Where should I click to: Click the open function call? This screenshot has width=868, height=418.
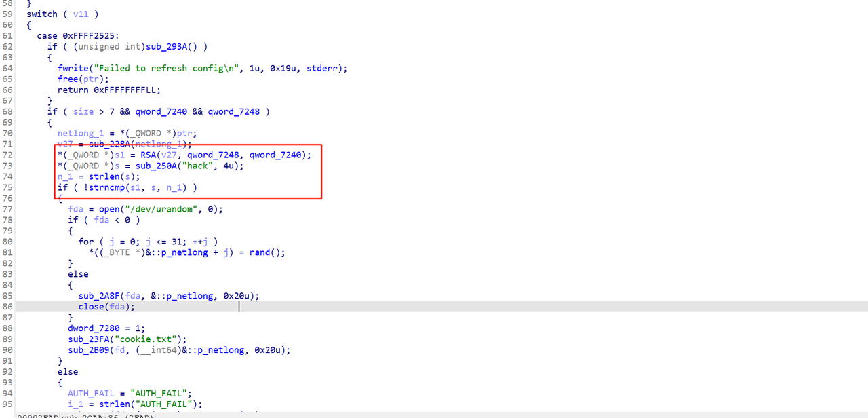point(110,209)
